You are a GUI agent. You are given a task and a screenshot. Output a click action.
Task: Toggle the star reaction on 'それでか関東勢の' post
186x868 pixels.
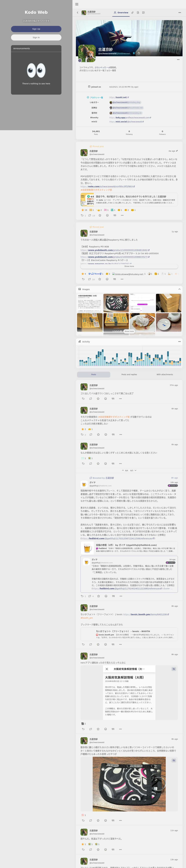[84, 429]
